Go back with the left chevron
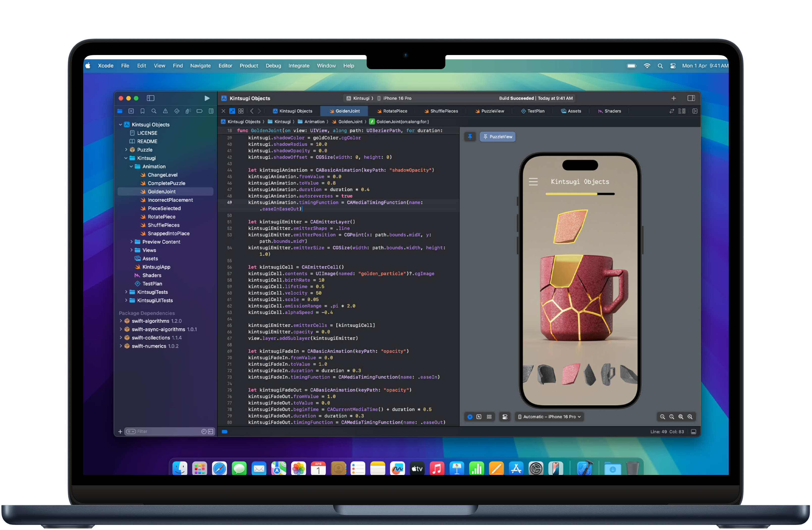The image size is (812, 530). coord(252,111)
